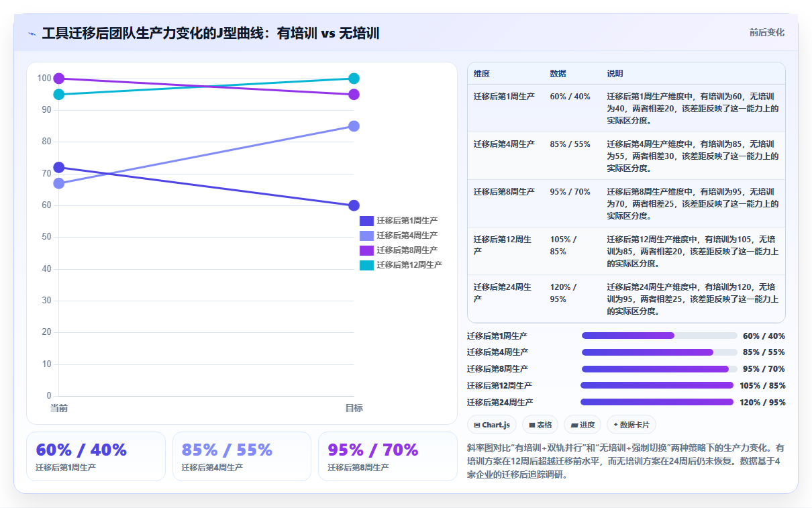Click the week-4 line's 目标 point at 85

pos(354,126)
